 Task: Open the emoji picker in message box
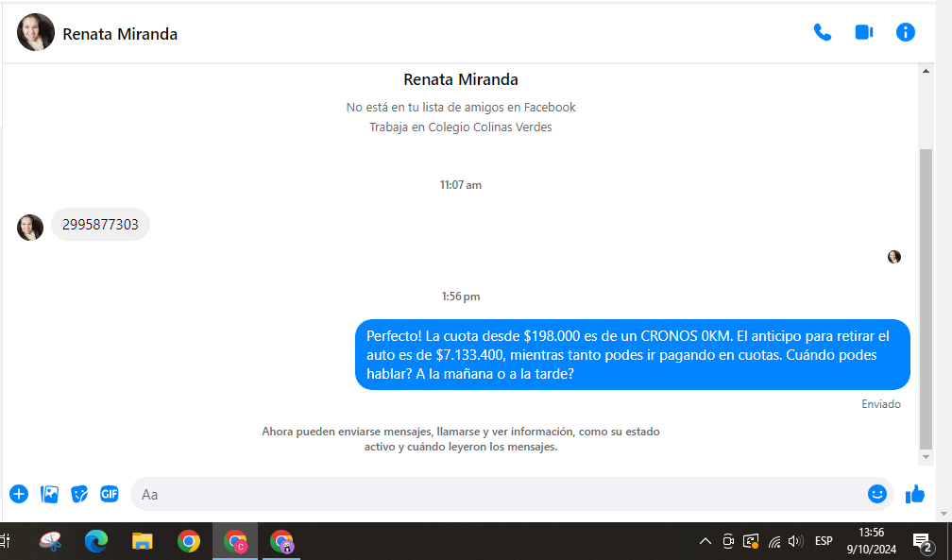click(x=876, y=494)
